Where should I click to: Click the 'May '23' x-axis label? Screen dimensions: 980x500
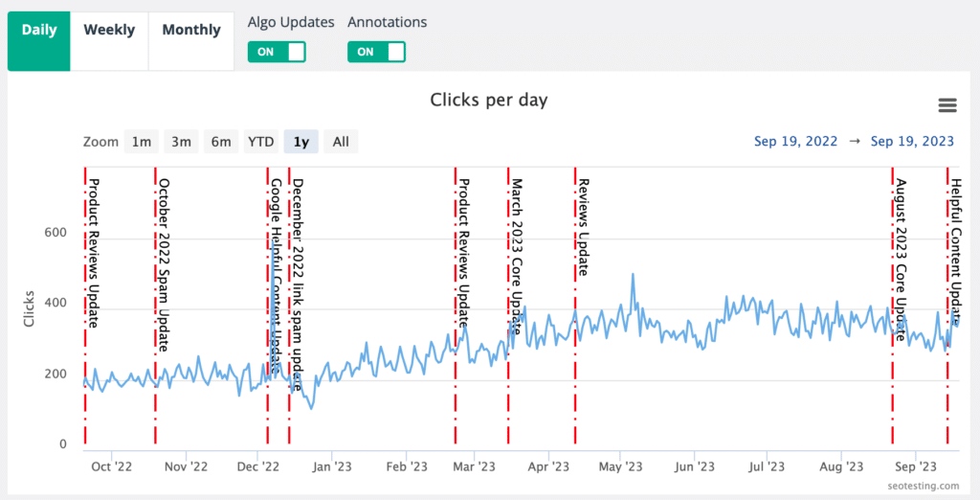620,466
